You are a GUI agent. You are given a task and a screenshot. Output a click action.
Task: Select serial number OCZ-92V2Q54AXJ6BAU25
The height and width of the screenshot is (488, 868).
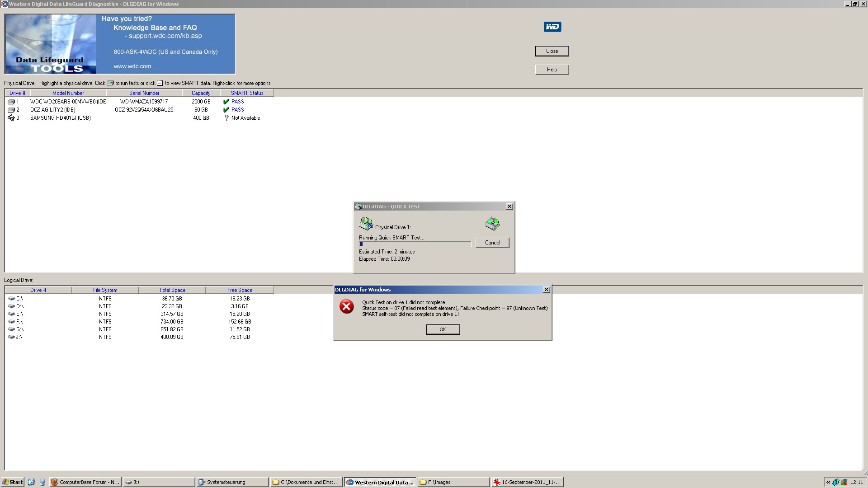144,110
